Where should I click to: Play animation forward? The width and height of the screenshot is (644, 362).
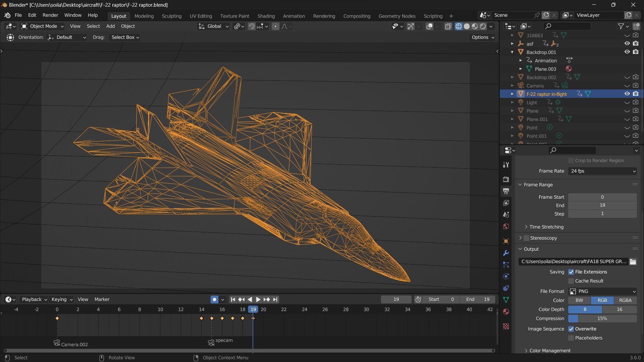point(258,299)
